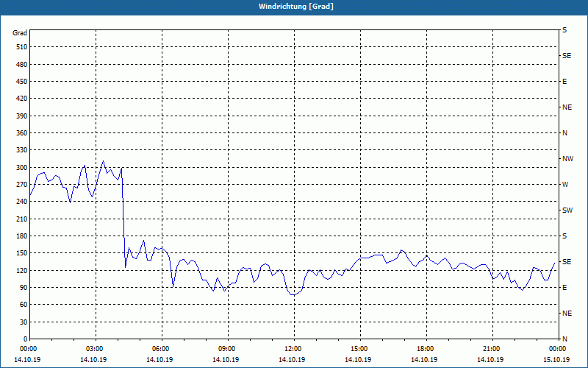
Task: Pick the 330 y-axis value
Action: (22, 150)
